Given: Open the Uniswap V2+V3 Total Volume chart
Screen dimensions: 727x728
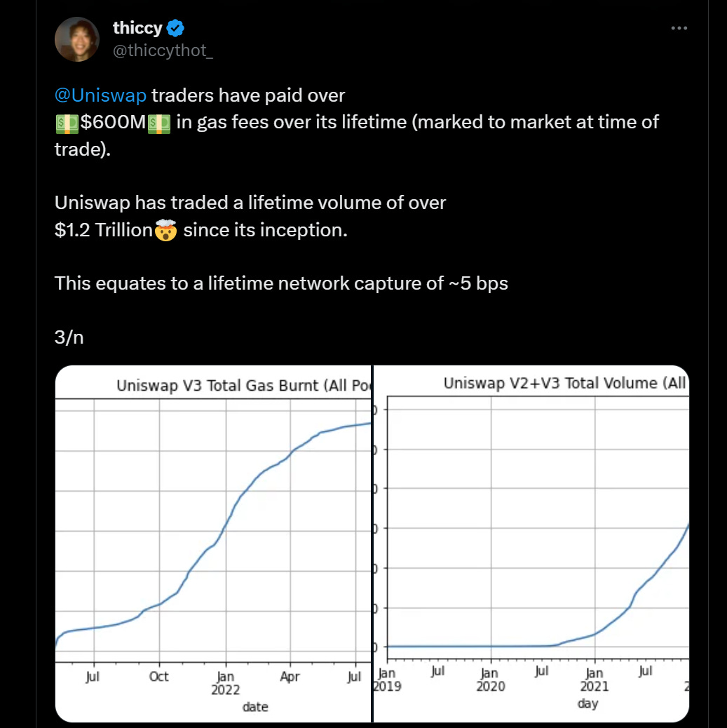Looking at the screenshot, I should (x=531, y=544).
